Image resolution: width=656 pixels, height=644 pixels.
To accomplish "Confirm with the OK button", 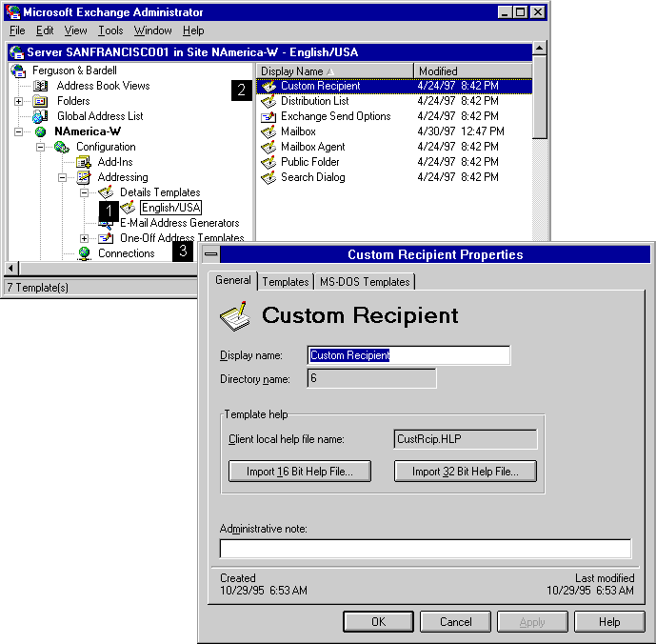I will (x=378, y=622).
